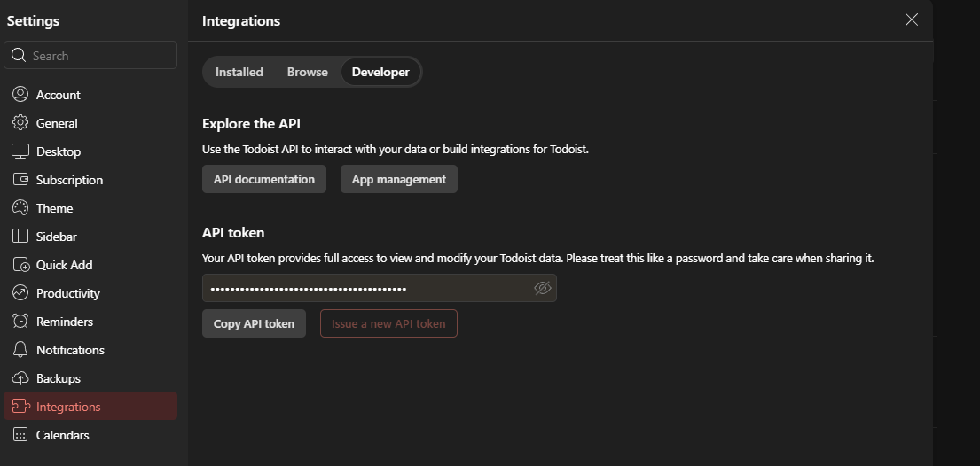
Task: Click the Theme palette icon
Action: click(x=20, y=207)
